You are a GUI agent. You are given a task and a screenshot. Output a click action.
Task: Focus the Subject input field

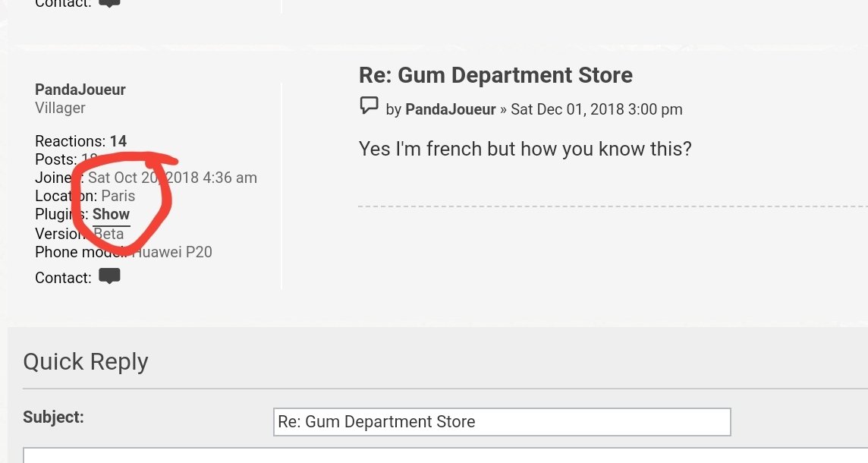[502, 422]
